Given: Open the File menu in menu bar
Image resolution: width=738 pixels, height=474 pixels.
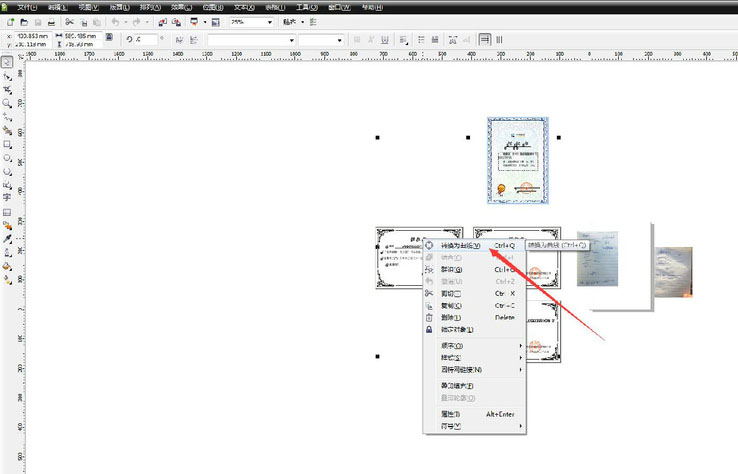Looking at the screenshot, I should (x=25, y=7).
